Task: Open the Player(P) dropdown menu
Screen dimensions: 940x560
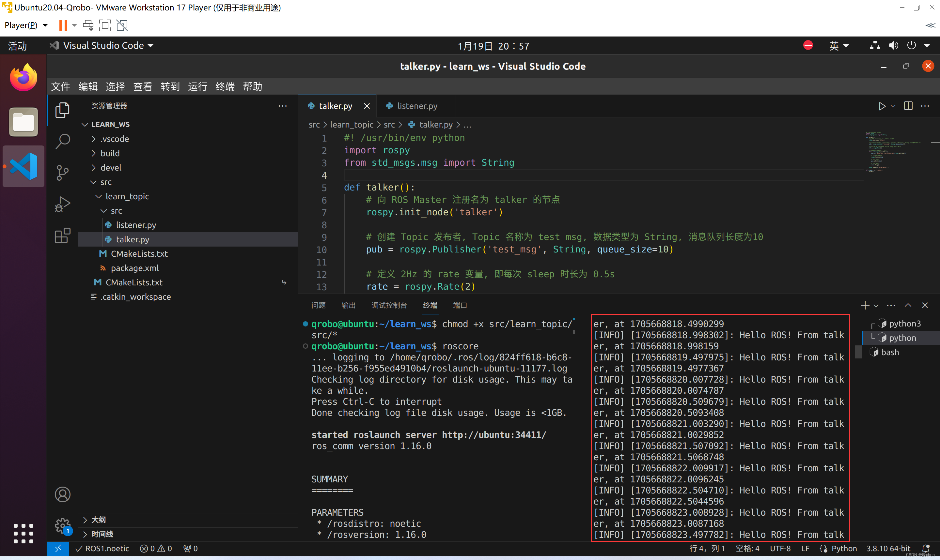Action: pos(26,25)
